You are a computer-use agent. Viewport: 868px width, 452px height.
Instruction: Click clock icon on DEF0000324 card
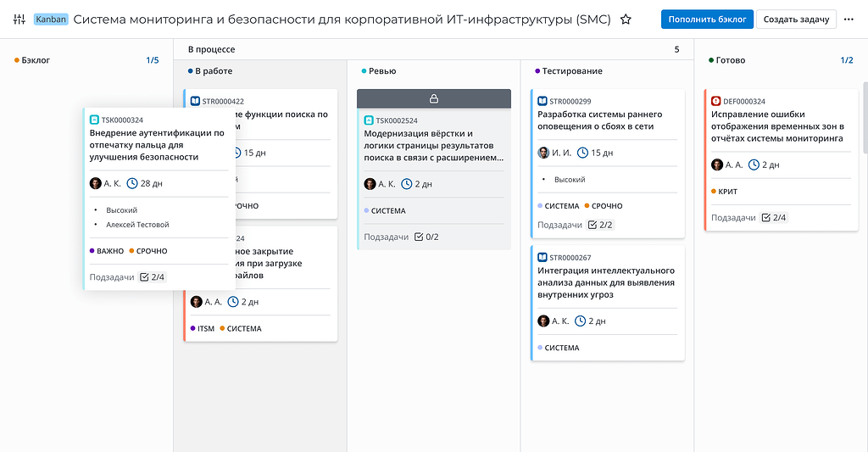(754, 165)
